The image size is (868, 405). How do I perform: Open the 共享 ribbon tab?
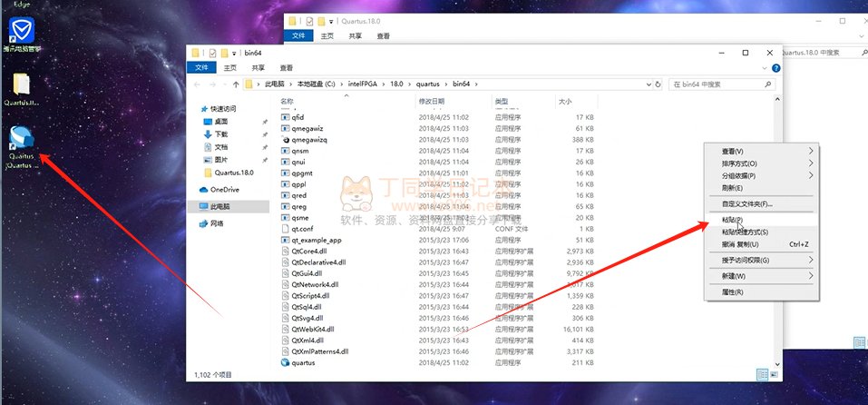point(258,67)
